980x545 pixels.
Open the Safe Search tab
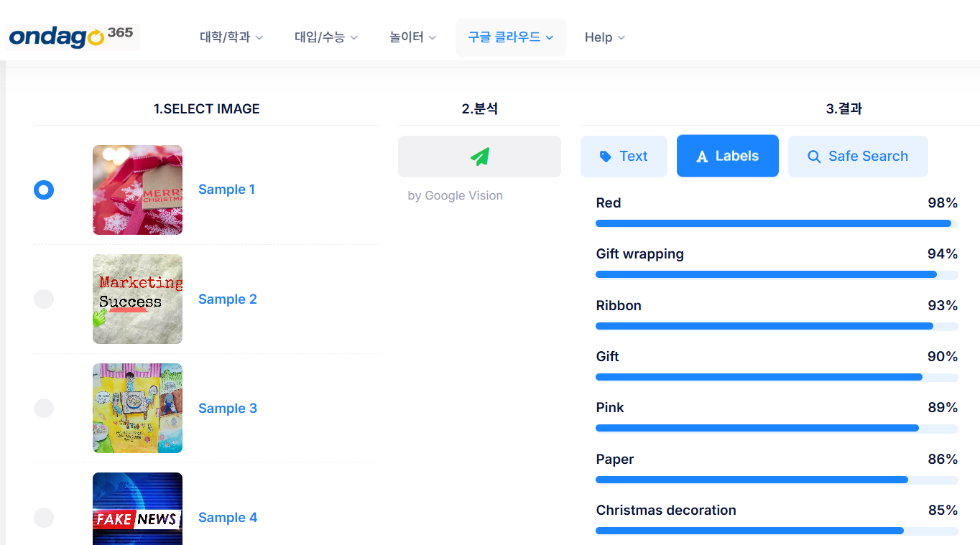(x=858, y=157)
